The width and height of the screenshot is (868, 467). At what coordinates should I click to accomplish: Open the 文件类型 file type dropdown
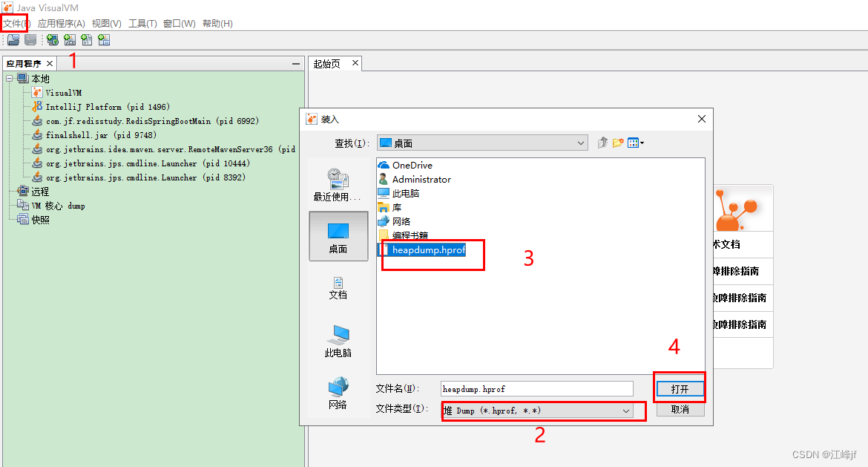[x=537, y=411]
